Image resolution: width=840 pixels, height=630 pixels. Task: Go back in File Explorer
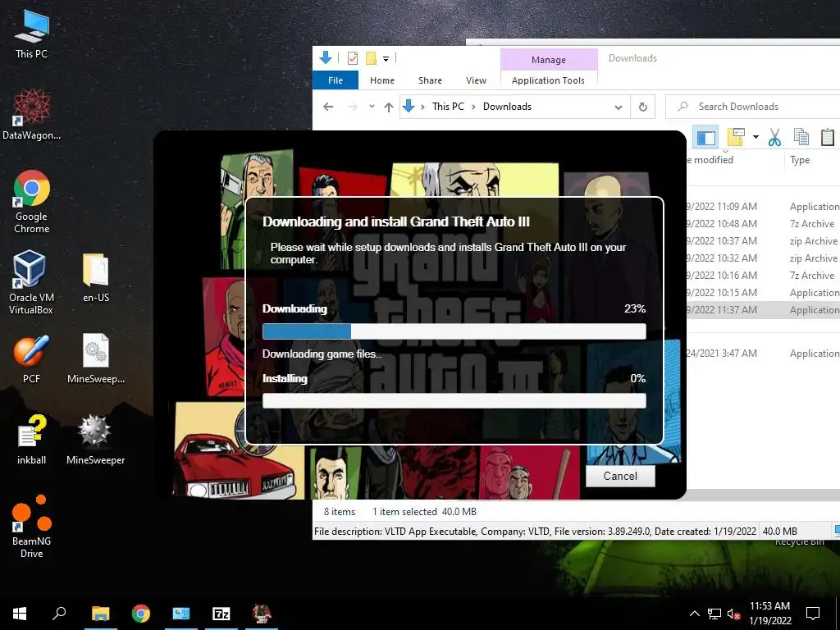click(328, 107)
